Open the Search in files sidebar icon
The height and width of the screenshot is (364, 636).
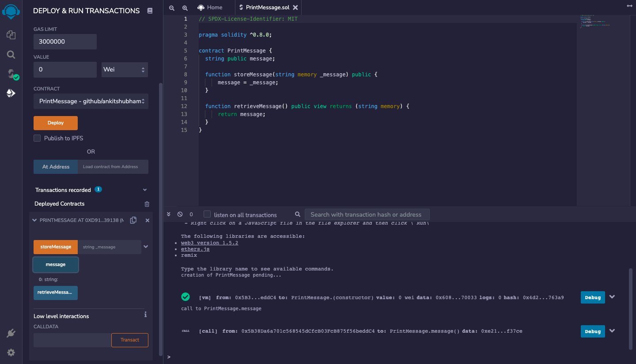tap(11, 55)
